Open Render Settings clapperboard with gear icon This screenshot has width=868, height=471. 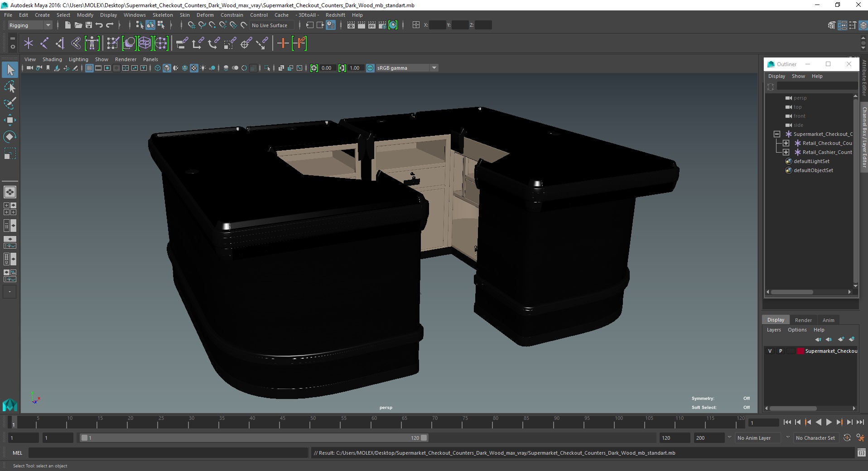382,25
